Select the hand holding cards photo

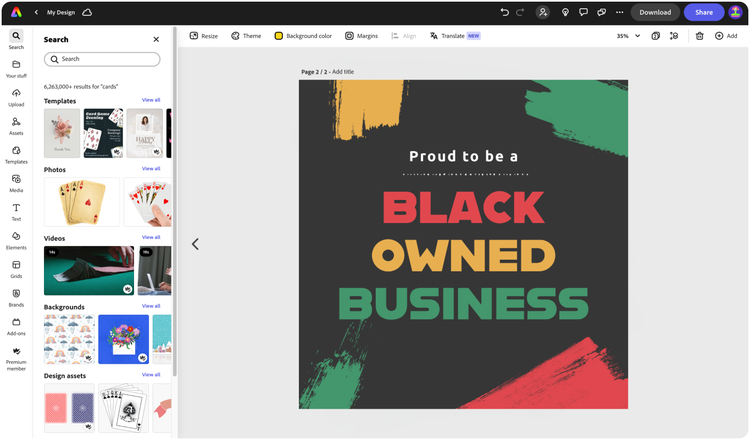pyautogui.click(x=148, y=202)
